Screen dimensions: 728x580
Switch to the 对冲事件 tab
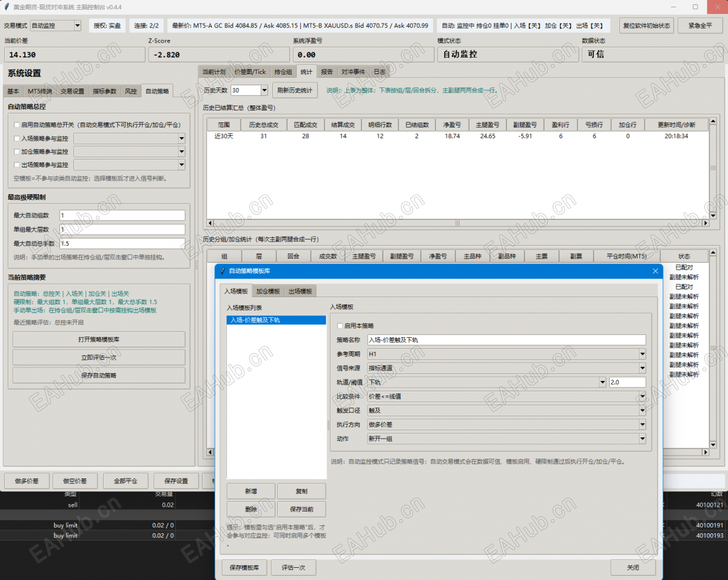tap(353, 72)
